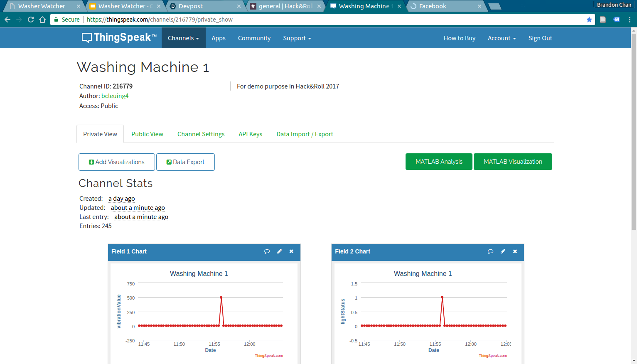The width and height of the screenshot is (637, 364).
Task: Open the Community menu item
Action: coord(254,38)
